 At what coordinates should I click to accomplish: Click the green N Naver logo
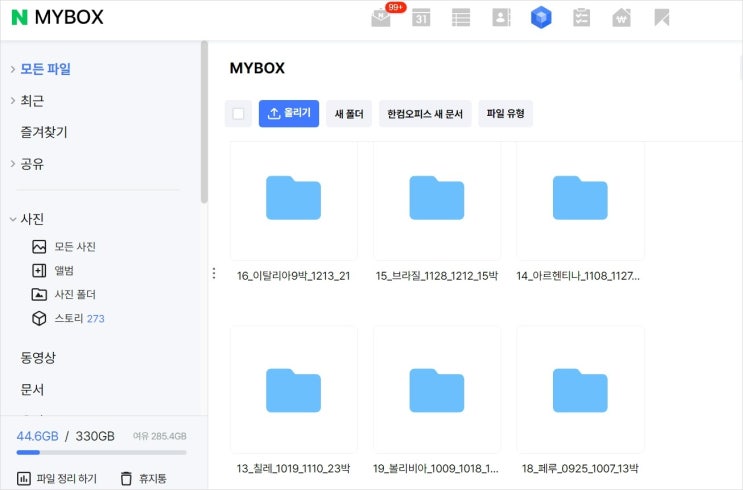(19, 18)
